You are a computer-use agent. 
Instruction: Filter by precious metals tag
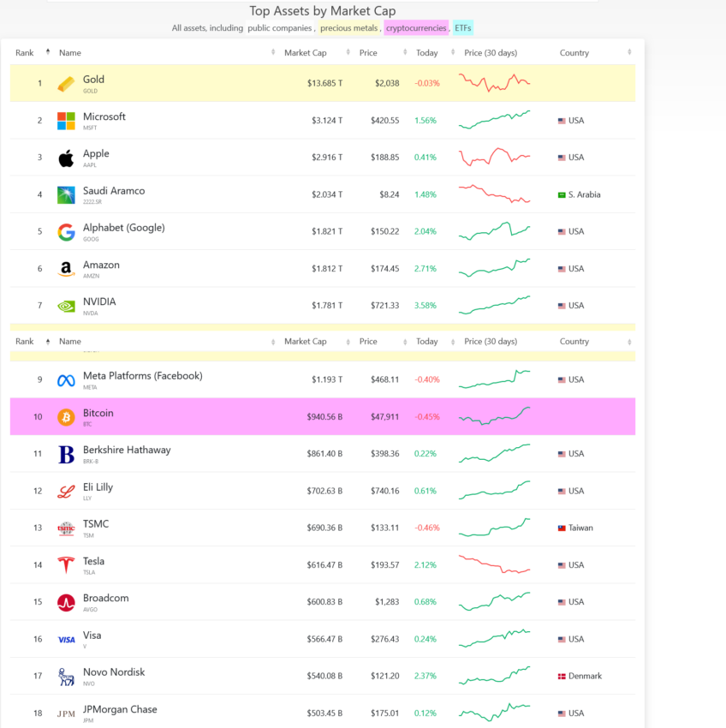[x=348, y=28]
